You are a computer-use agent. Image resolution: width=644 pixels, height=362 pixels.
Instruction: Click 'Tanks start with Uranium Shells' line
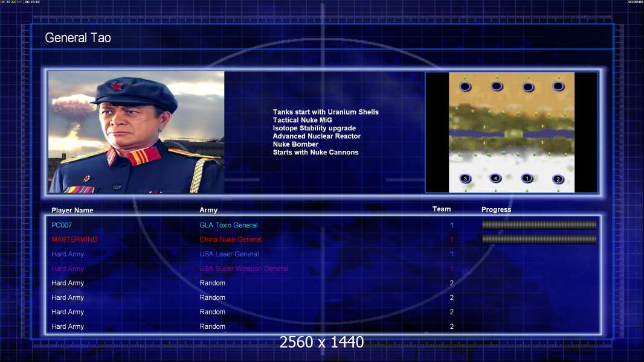pos(326,112)
